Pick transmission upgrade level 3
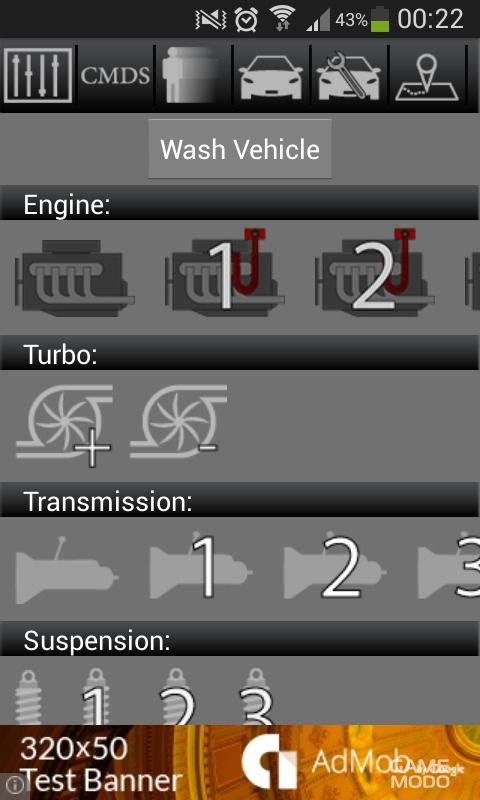Image resolution: width=480 pixels, height=800 pixels. (449, 567)
